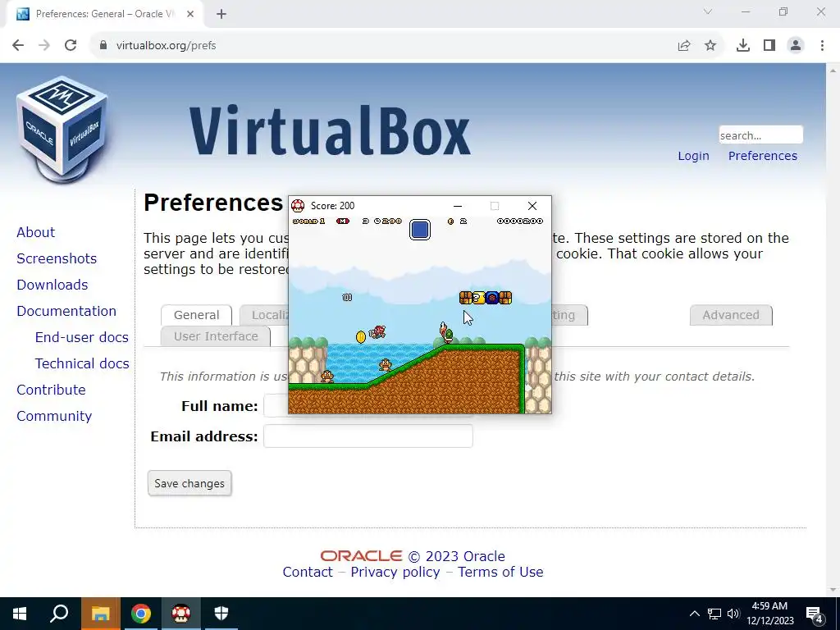The width and height of the screenshot is (840, 630).
Task: Open the Community link
Action: 54,416
